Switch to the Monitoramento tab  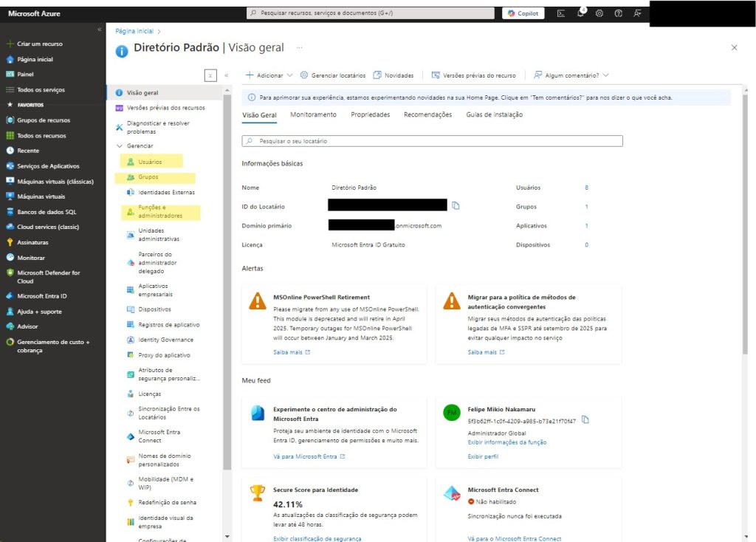[313, 114]
